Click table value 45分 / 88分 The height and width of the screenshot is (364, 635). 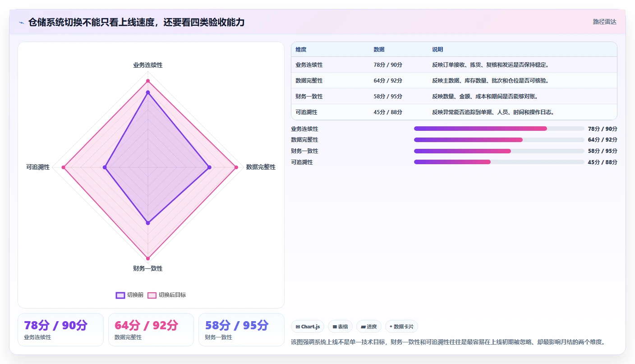coord(388,112)
